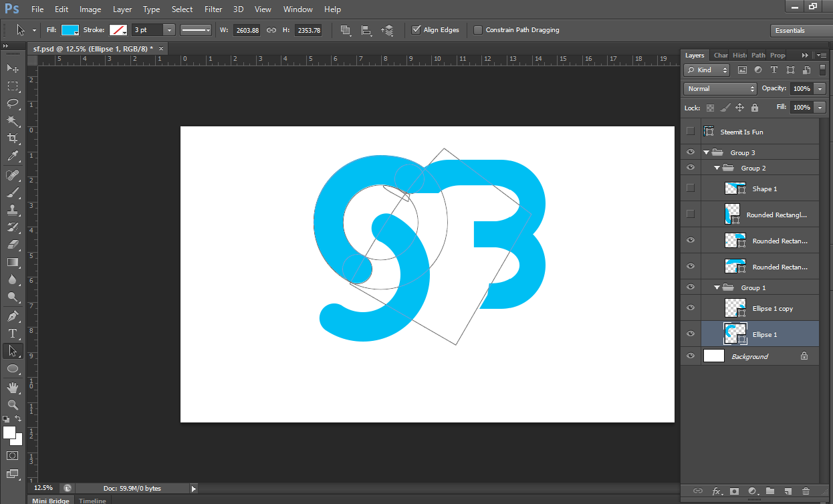Choose the Crop tool
This screenshot has height=504, width=833.
[x=13, y=138]
